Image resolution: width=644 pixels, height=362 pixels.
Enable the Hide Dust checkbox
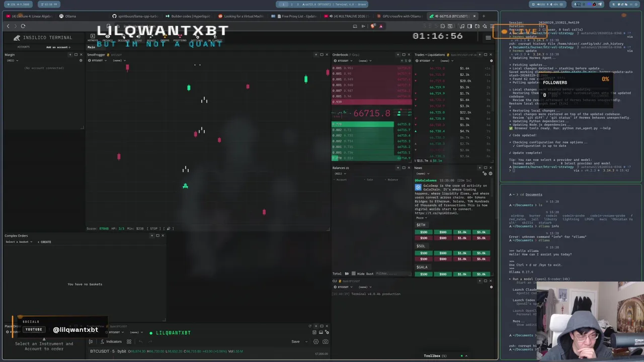[x=354, y=274]
